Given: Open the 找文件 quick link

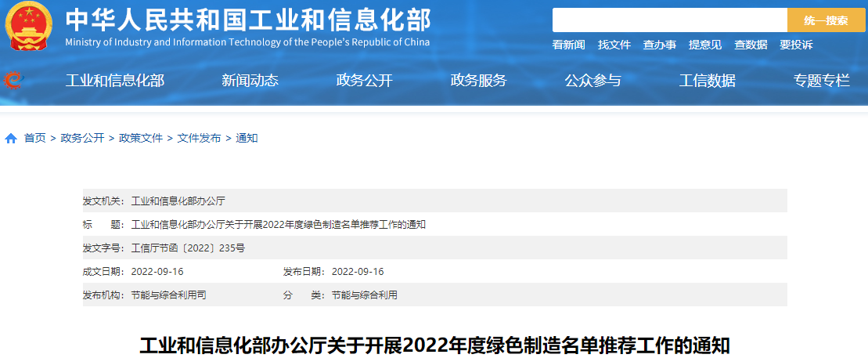Looking at the screenshot, I should 614,45.
